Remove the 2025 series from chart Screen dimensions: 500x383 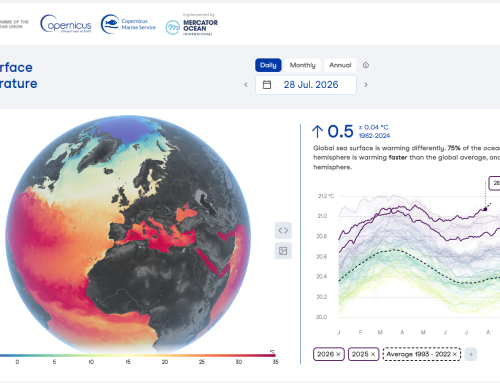(373, 354)
